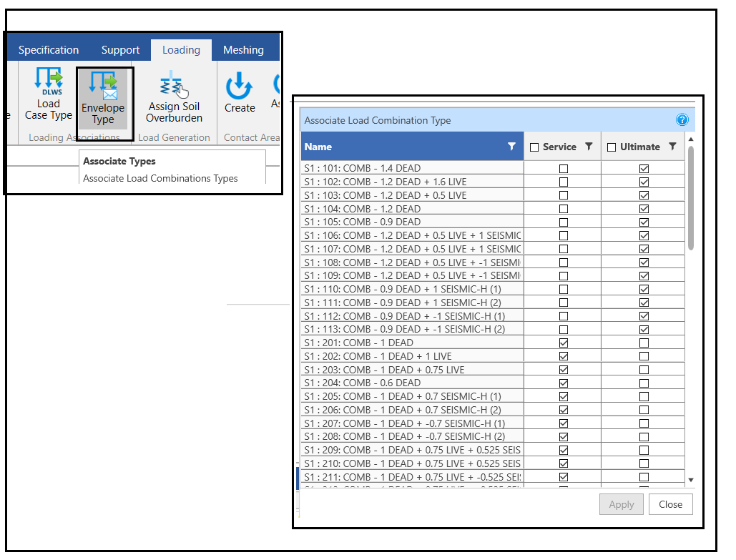736x560 pixels.
Task: Switch to the Specification tab
Action: (49, 50)
